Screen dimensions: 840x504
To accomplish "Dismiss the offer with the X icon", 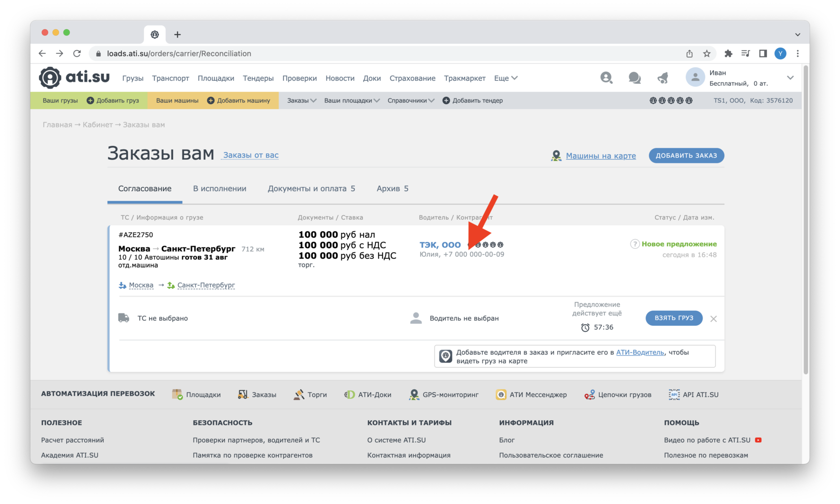I will [x=713, y=319].
